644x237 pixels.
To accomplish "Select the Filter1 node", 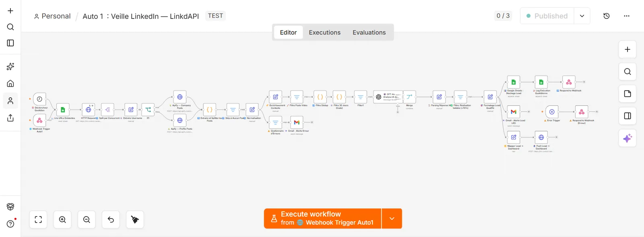I will pyautogui.click(x=360, y=97).
